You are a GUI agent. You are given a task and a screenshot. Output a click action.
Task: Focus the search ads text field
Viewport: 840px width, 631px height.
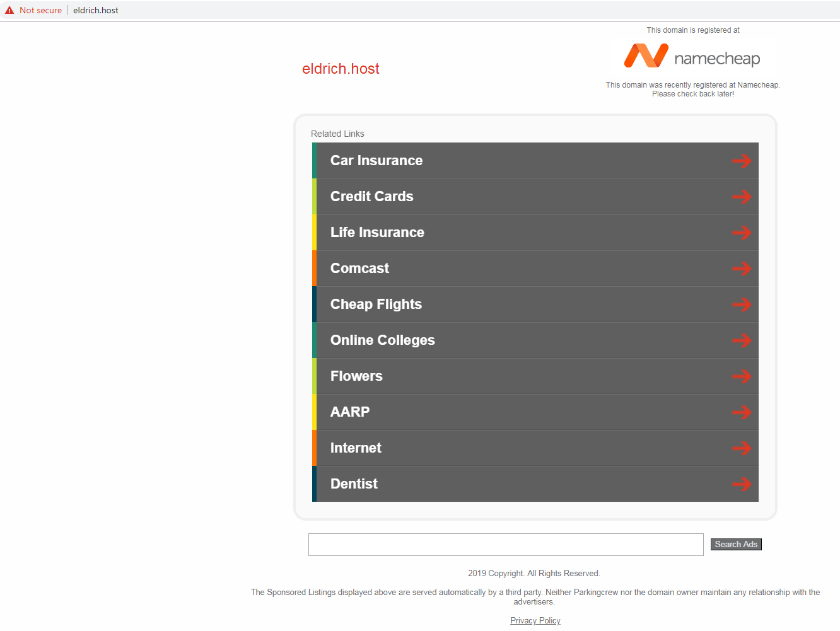(x=506, y=545)
